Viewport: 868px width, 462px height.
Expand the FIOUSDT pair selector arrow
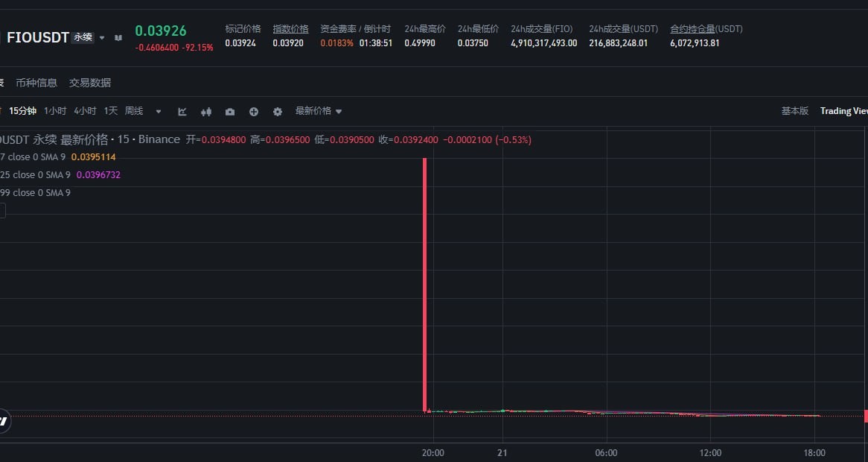point(102,37)
